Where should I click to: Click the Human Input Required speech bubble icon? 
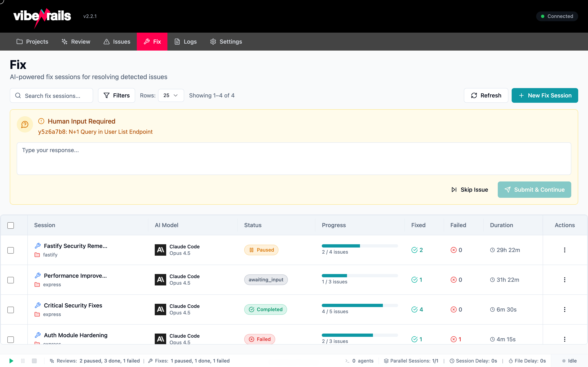coord(24,125)
